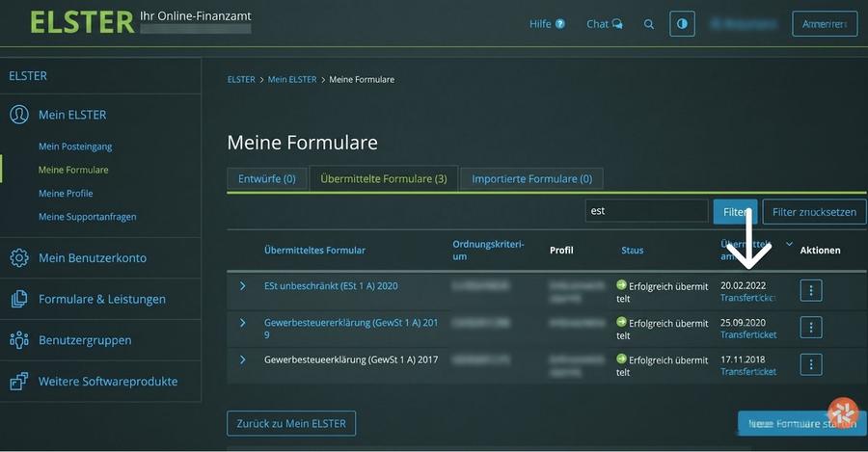This screenshot has height=452, width=868.
Task: Click the Weitere Softwareprodukte icon
Action: (x=19, y=382)
